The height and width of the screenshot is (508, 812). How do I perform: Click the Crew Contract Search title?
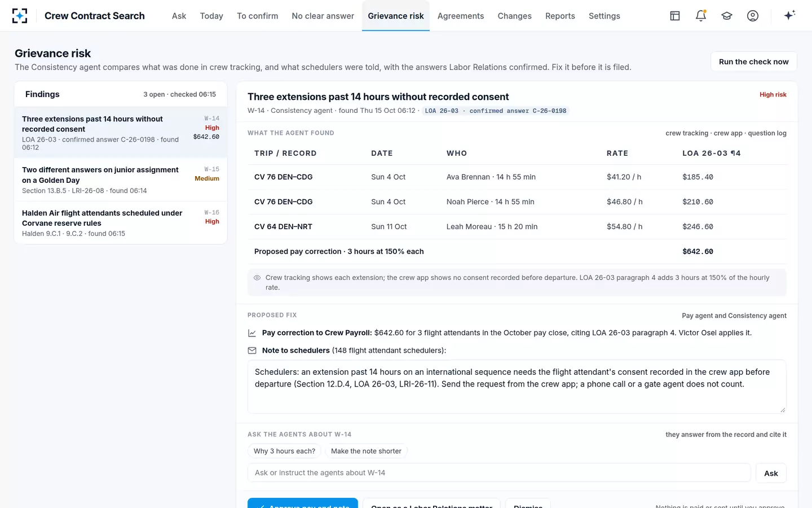[x=95, y=16]
